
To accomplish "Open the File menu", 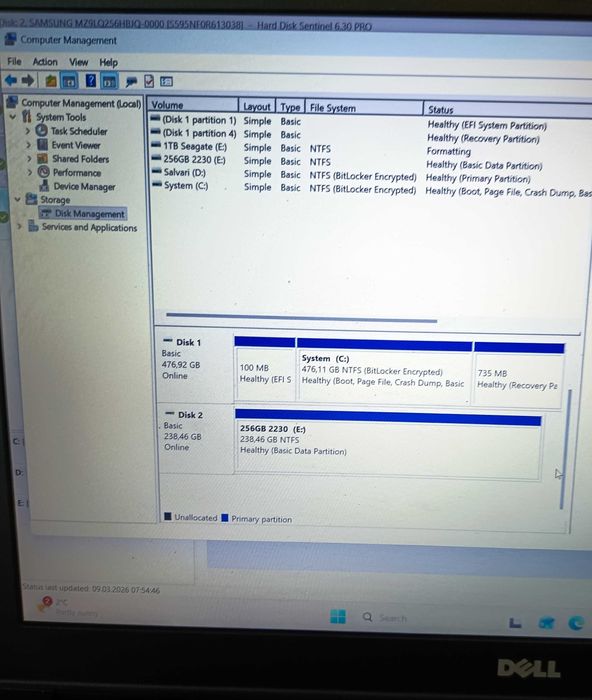I will click(x=14, y=61).
